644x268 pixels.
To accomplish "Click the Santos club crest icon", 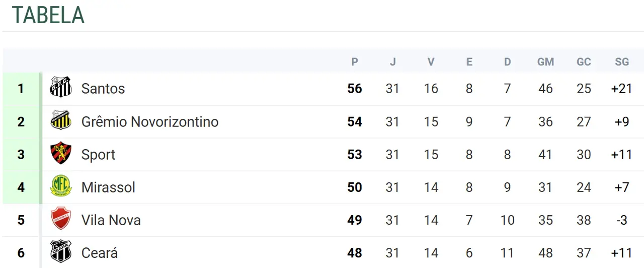I will coord(61,87).
